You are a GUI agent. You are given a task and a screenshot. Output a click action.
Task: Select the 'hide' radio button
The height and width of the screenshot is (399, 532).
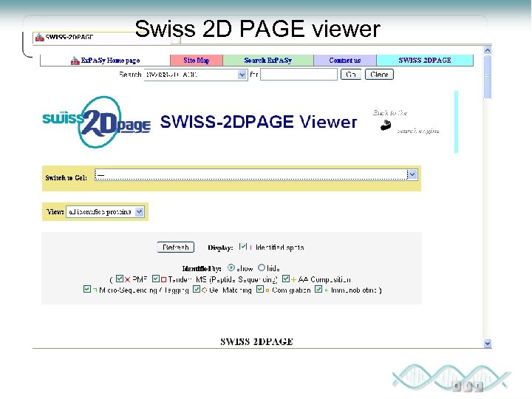[262, 267]
